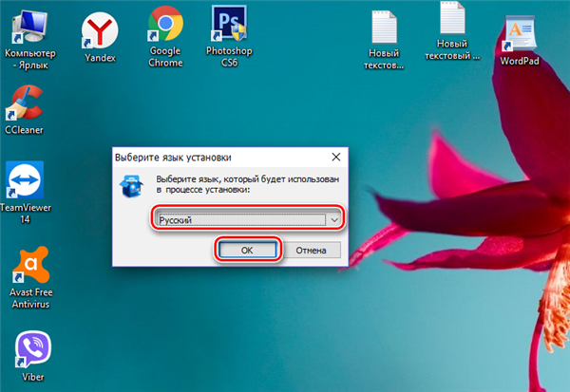Click the Отмена button

[x=312, y=250]
